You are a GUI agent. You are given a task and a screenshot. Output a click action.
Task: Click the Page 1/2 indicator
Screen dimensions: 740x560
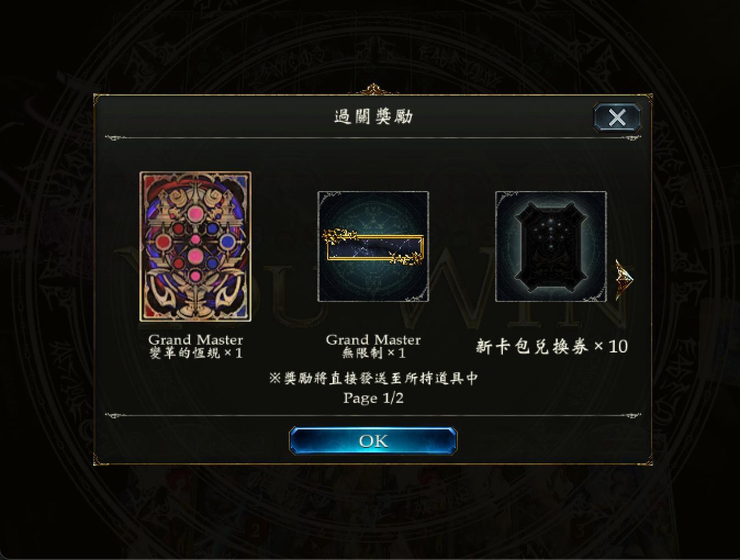[x=373, y=398]
